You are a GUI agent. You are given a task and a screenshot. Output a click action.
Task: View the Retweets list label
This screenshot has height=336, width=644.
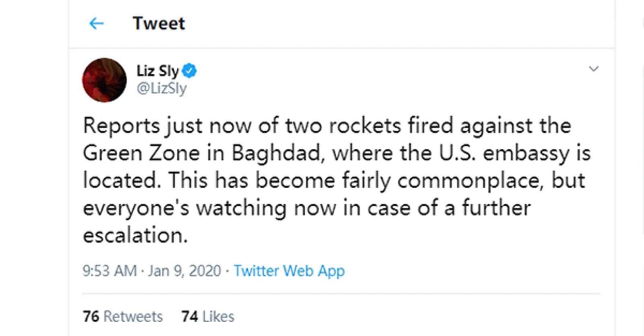pyautogui.click(x=133, y=317)
